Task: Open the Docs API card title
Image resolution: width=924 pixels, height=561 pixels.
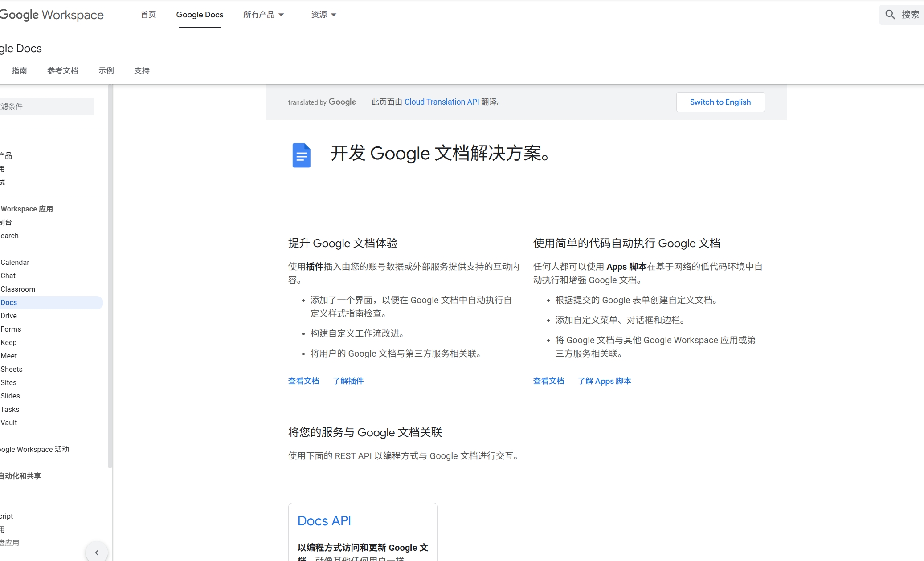Action: (x=324, y=521)
